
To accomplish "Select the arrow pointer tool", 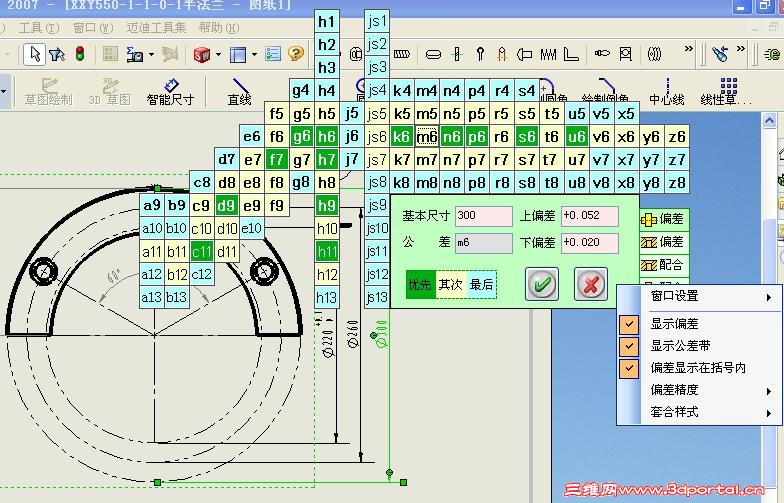I will (x=34, y=54).
